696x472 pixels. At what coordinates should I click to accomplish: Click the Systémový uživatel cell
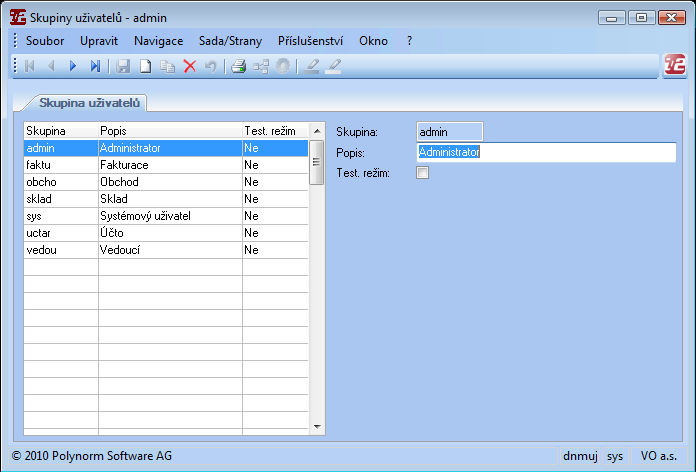click(x=170, y=216)
